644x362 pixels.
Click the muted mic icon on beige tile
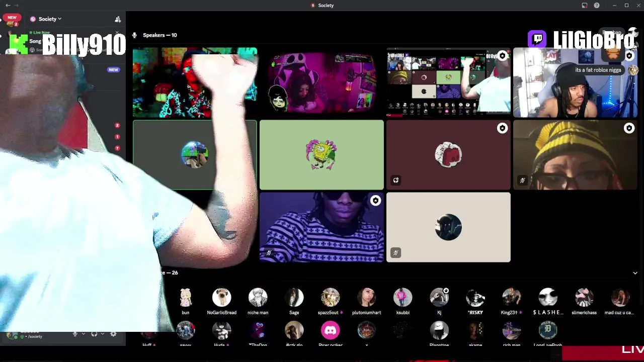[396, 253]
